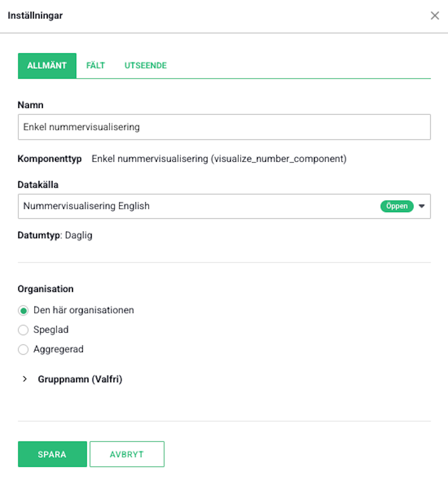Click the Speglad option label

coord(51,330)
